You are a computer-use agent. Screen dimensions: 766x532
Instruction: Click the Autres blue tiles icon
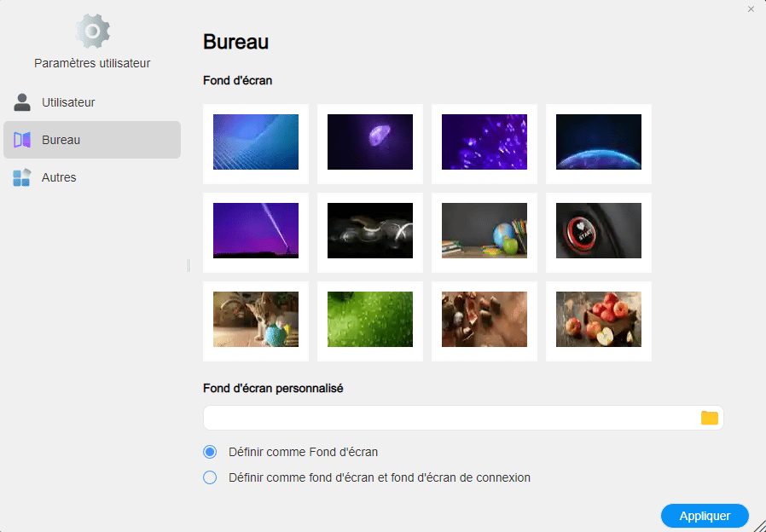(x=22, y=177)
